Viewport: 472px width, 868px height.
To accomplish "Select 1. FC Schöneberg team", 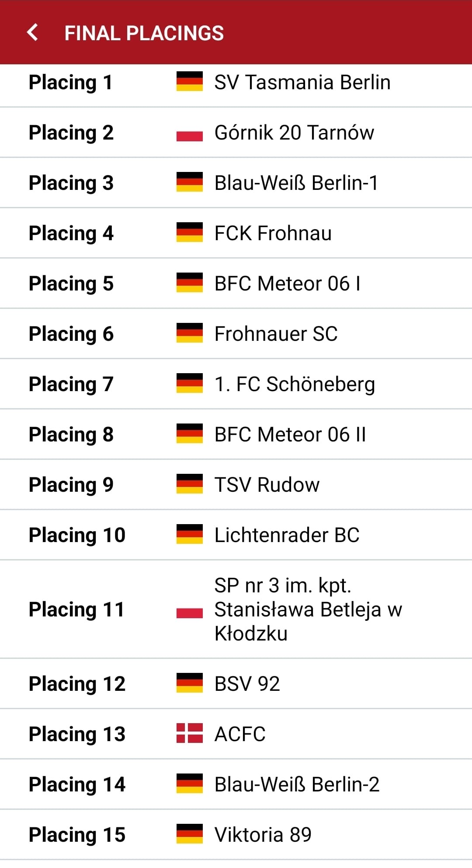I will click(x=295, y=384).
